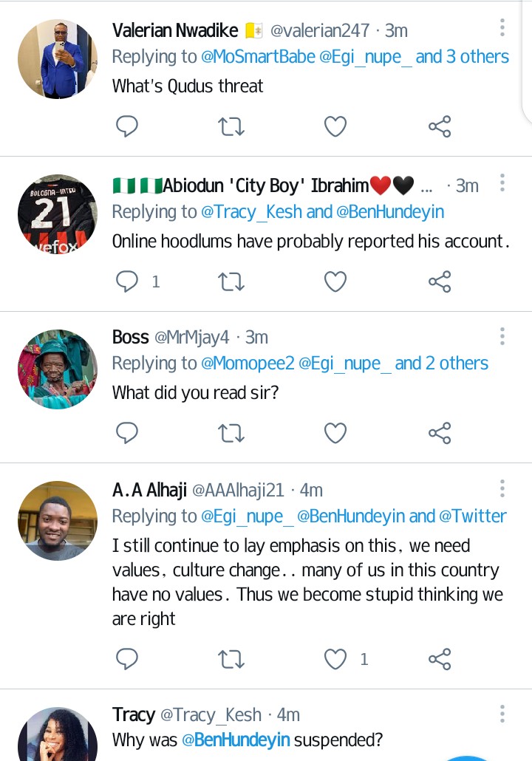Like A.A Alhaji's tweet about values
This screenshot has width=532, height=761.
336,658
